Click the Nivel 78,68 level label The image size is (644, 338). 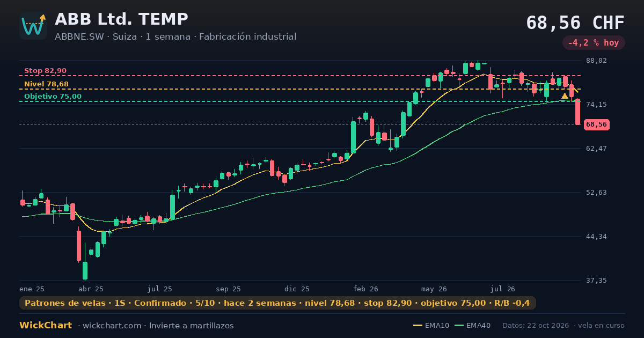47,84
